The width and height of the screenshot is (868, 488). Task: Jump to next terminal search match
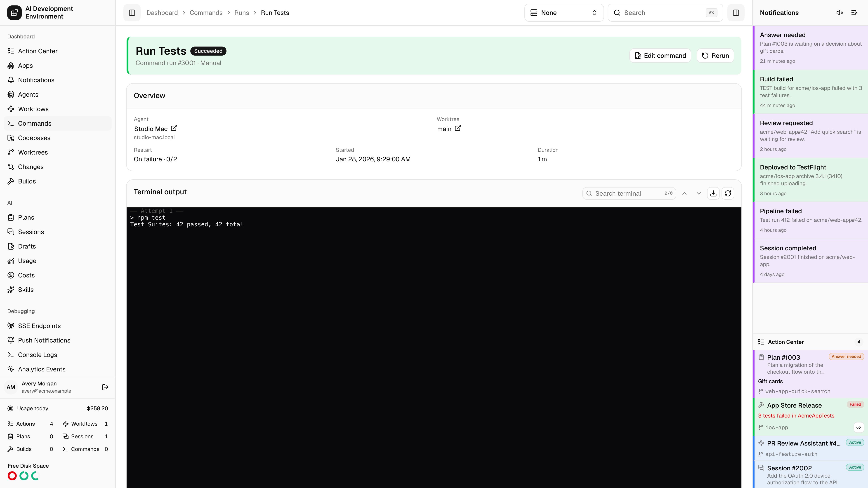click(x=699, y=193)
